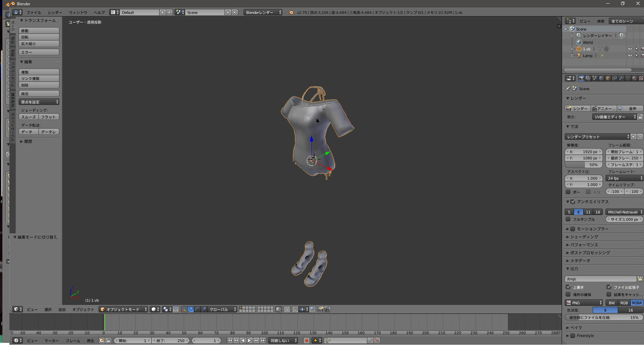Open the ウィンドウ menu
644x358 pixels.
78,13
